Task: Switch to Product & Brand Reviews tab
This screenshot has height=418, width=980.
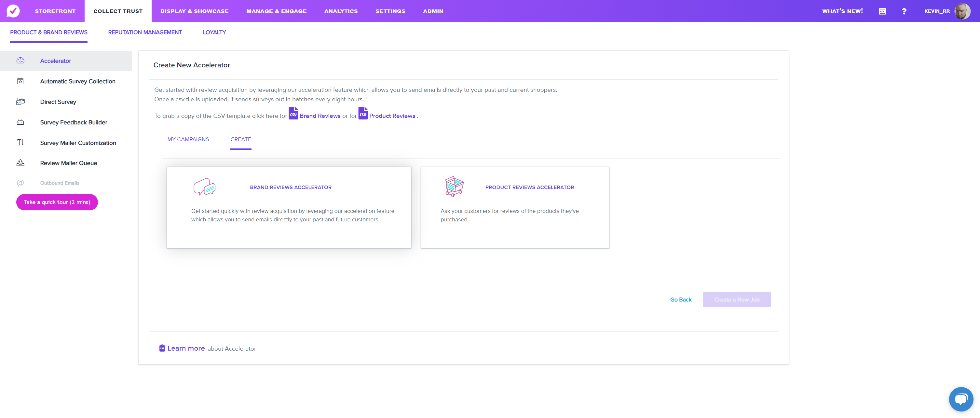Action: [x=49, y=32]
